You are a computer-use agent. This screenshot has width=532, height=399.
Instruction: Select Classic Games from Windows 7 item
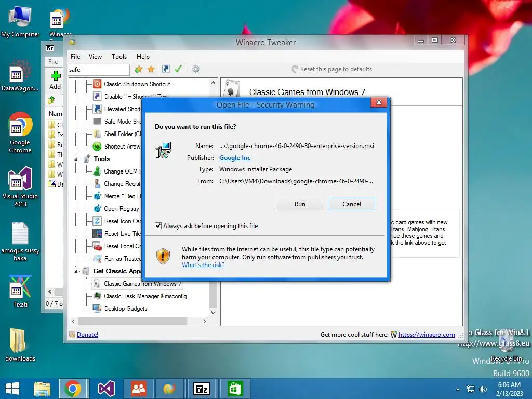click(x=142, y=284)
